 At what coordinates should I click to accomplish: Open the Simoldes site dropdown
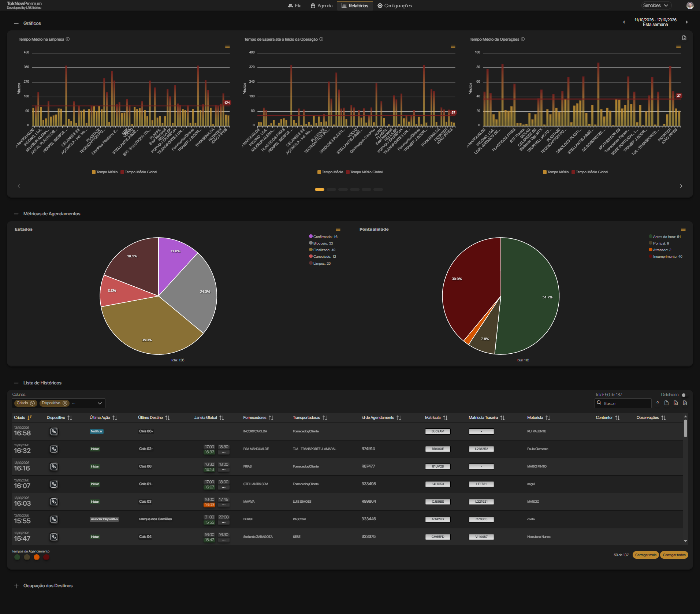click(x=656, y=5)
